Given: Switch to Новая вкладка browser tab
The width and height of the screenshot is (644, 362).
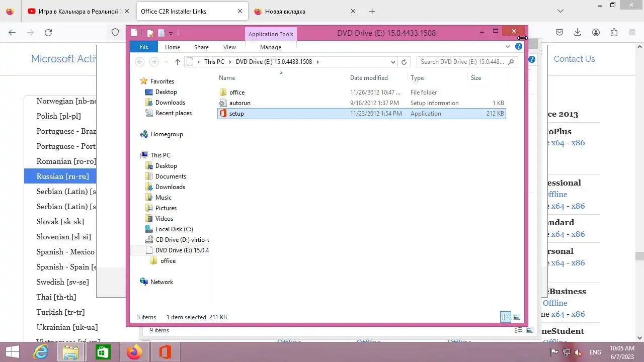Looking at the screenshot, I should (x=304, y=11).
